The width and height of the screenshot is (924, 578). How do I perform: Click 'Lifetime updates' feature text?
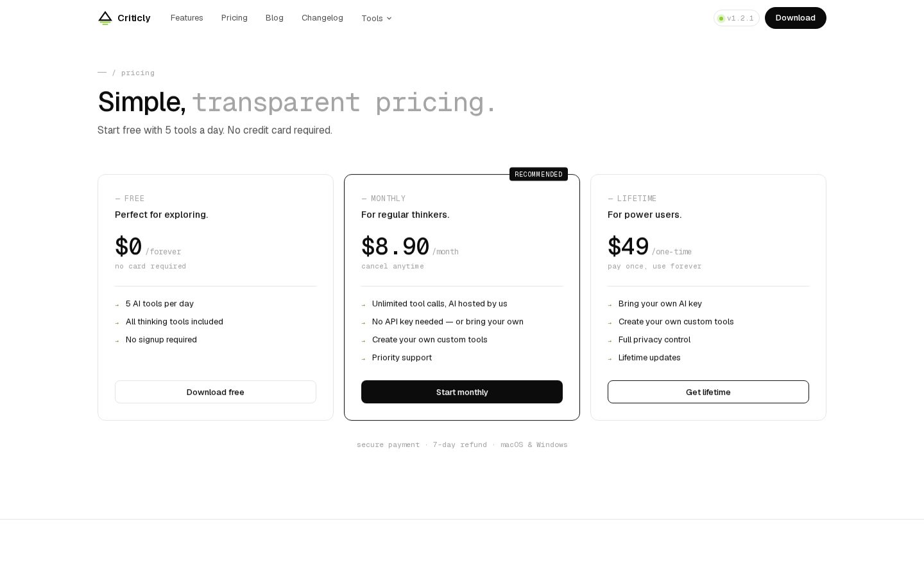pyautogui.click(x=649, y=358)
